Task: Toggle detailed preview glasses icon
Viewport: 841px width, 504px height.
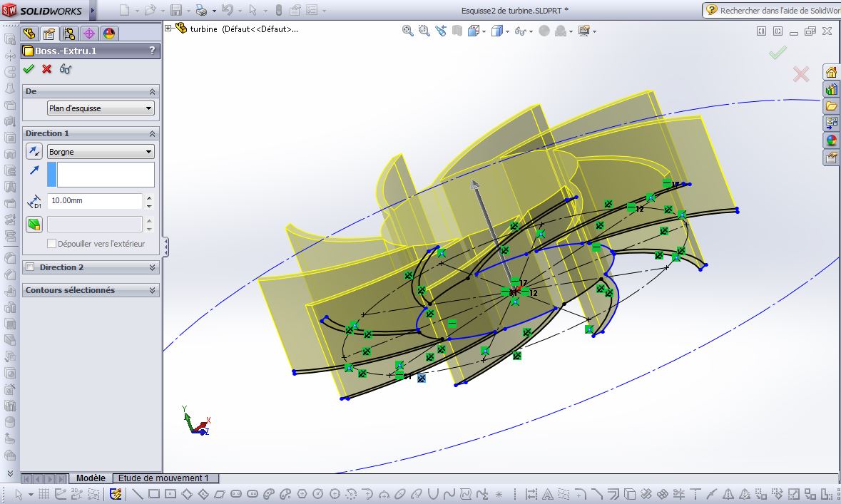Action: click(66, 68)
